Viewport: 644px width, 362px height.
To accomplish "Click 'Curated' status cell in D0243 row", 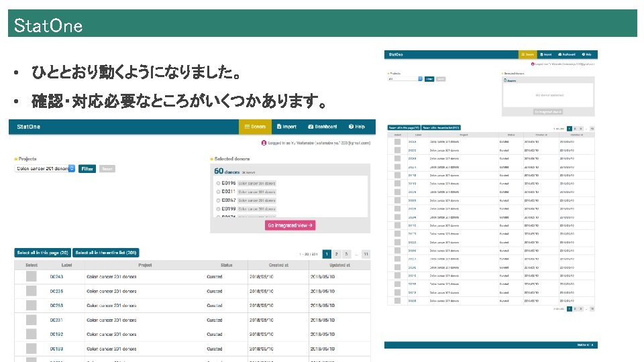I will (x=215, y=277).
